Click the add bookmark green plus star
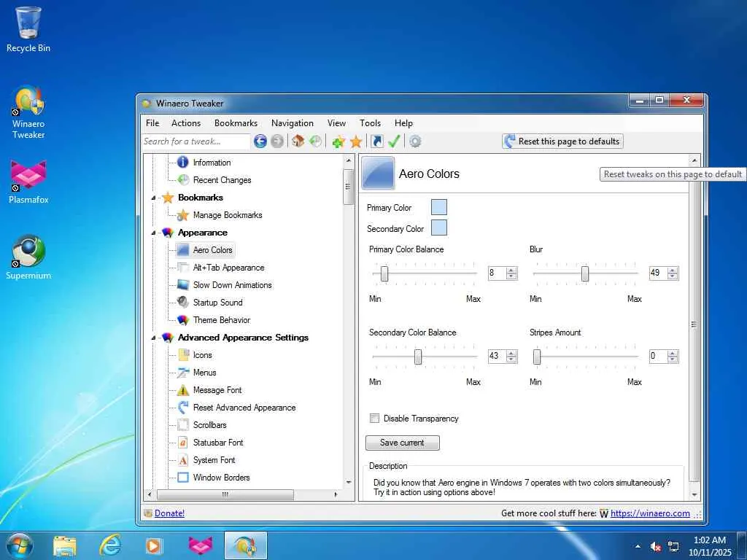Screen dimensions: 747x560 tap(338, 141)
